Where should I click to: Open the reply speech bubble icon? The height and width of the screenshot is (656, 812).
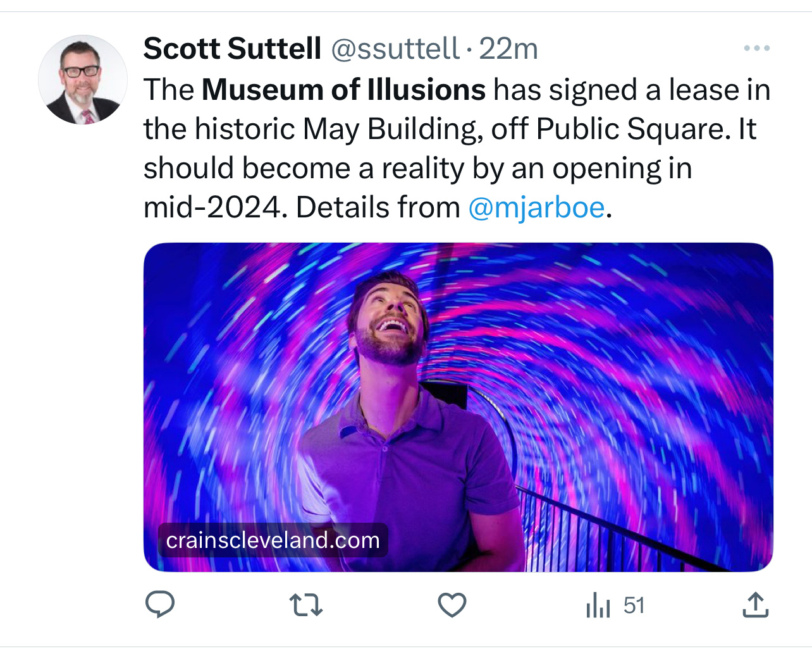click(x=160, y=605)
